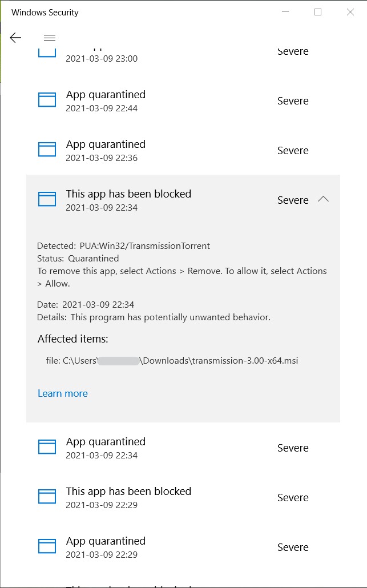367x588 pixels.
Task: Click app icon beside blocked 22:29 entry
Action: pos(47,497)
